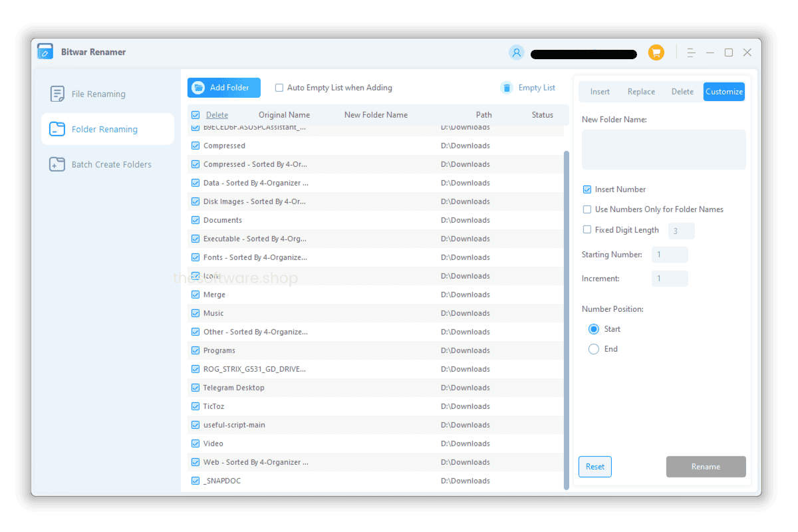Click the Bitwar Renamer app logo icon
The width and height of the screenshot is (798, 532).
pos(45,52)
